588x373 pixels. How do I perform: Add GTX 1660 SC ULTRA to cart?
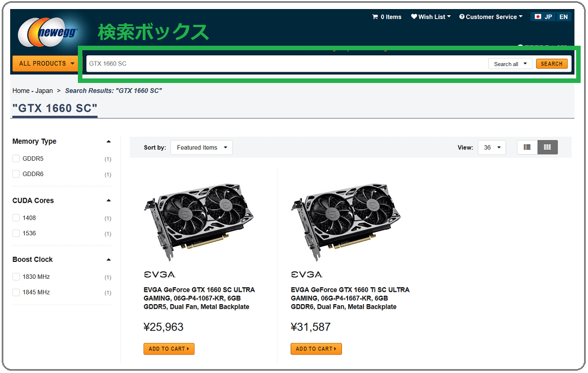click(x=169, y=349)
